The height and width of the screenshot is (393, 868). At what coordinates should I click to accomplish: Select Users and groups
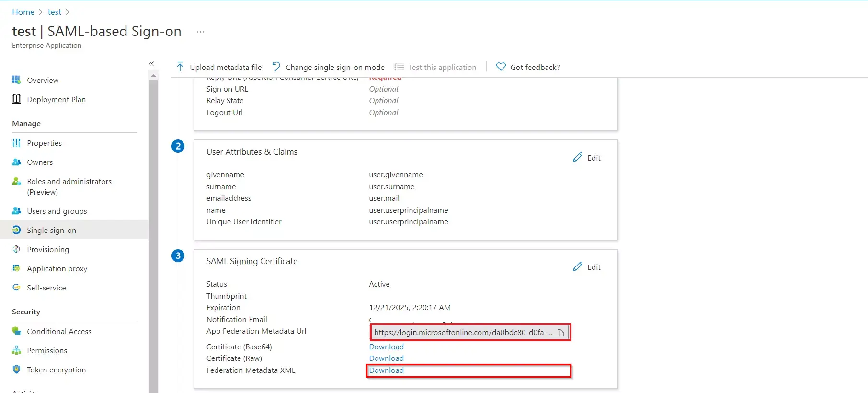click(x=57, y=211)
